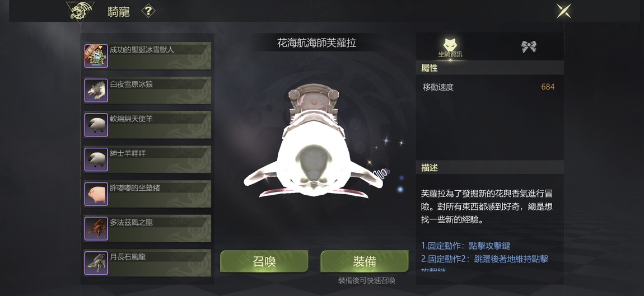Click the 花海航海師芙蘿拉 mount preview model

pos(314,141)
